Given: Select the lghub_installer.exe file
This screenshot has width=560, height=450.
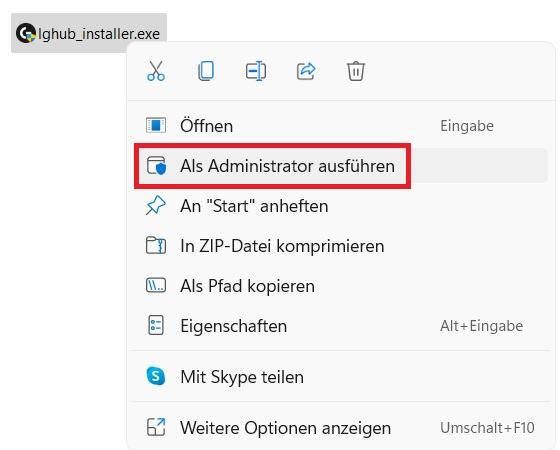Looking at the screenshot, I should tap(89, 33).
